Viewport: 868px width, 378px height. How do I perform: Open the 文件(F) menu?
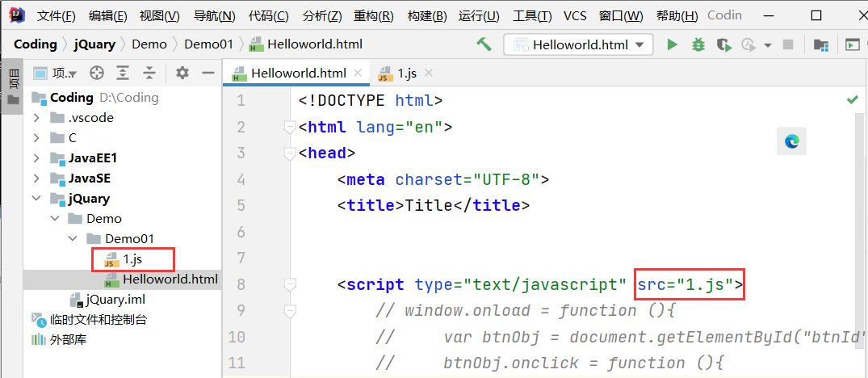tap(57, 15)
